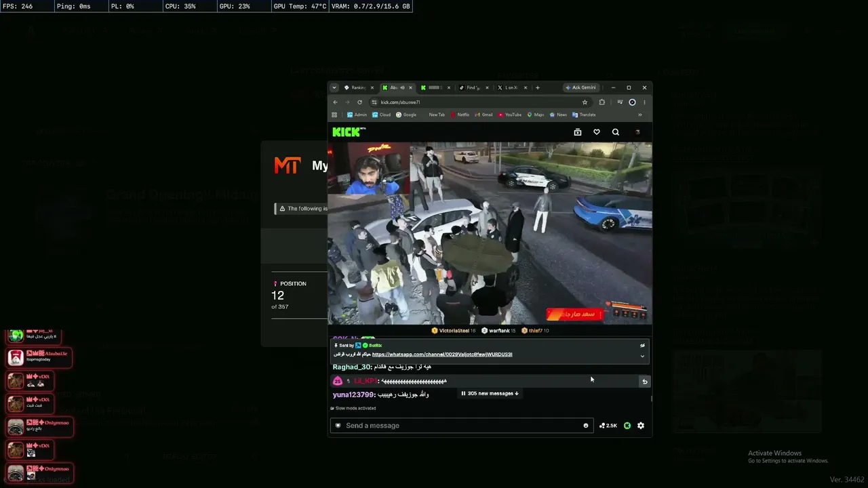Open the 2.5K channel points indicator
This screenshot has width=868, height=488.
tap(608, 426)
